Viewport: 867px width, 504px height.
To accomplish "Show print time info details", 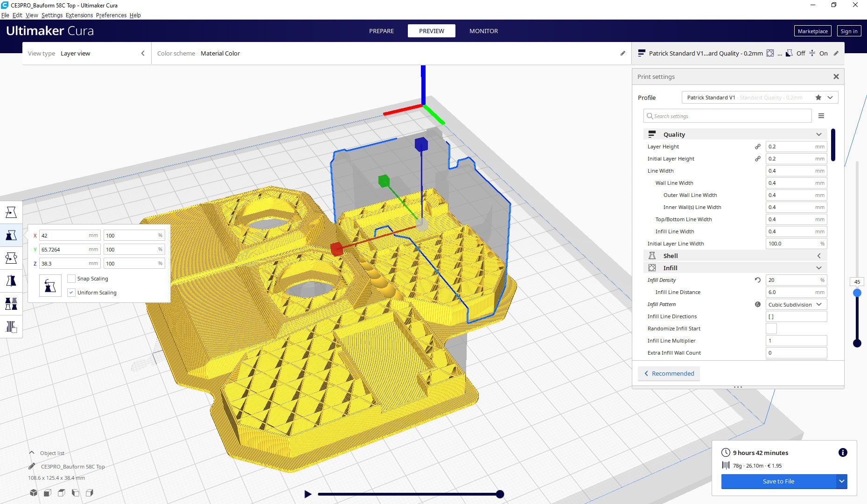I will [x=843, y=452].
